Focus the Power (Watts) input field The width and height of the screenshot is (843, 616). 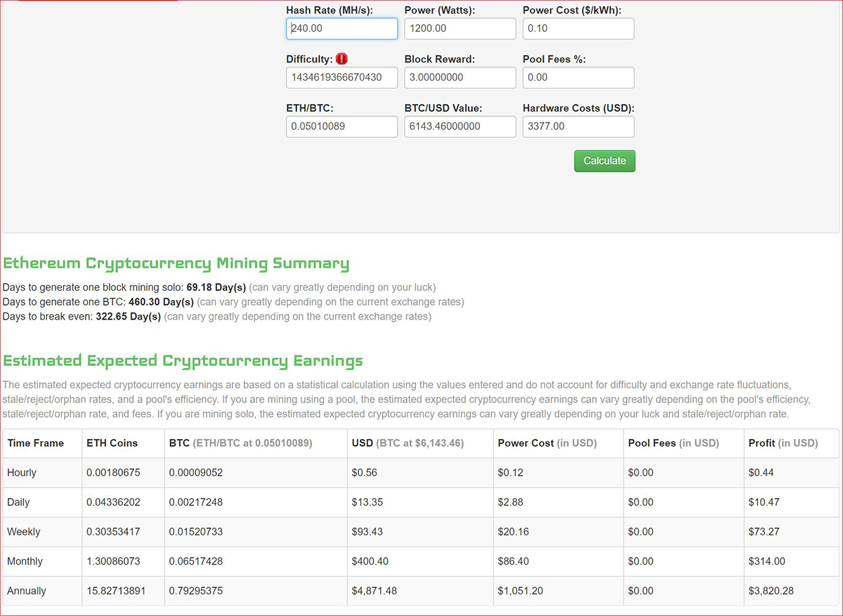point(460,29)
